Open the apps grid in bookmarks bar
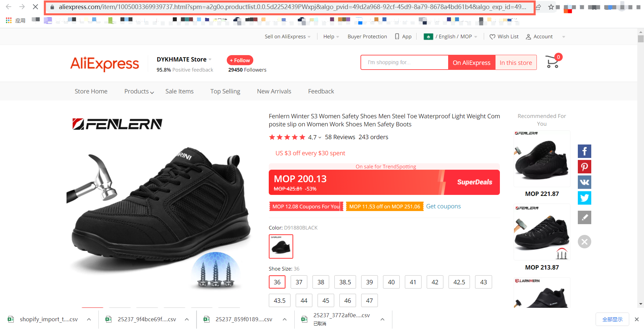Image resolution: width=644 pixels, height=331 pixels. click(x=9, y=20)
